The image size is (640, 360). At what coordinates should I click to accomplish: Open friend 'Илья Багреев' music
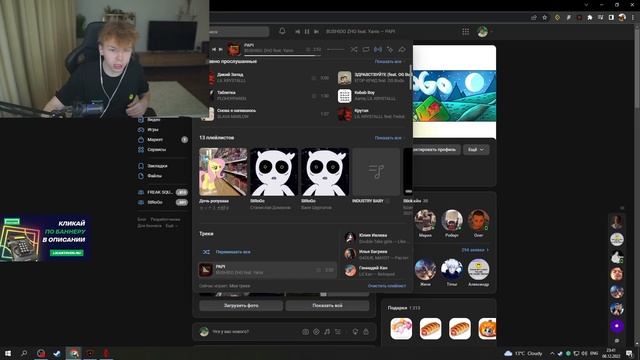[376, 254]
